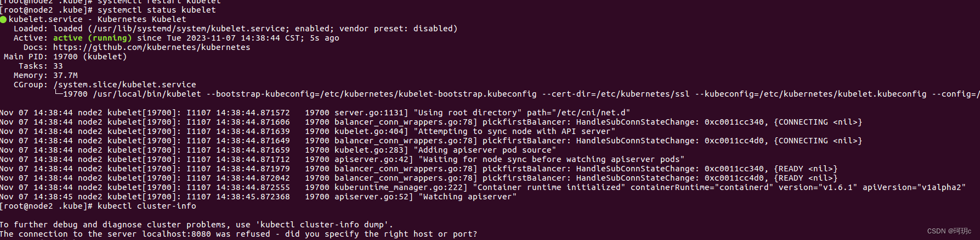Click the kubelet.service unit name in the header
This screenshot has height=240, width=980.
[46, 19]
